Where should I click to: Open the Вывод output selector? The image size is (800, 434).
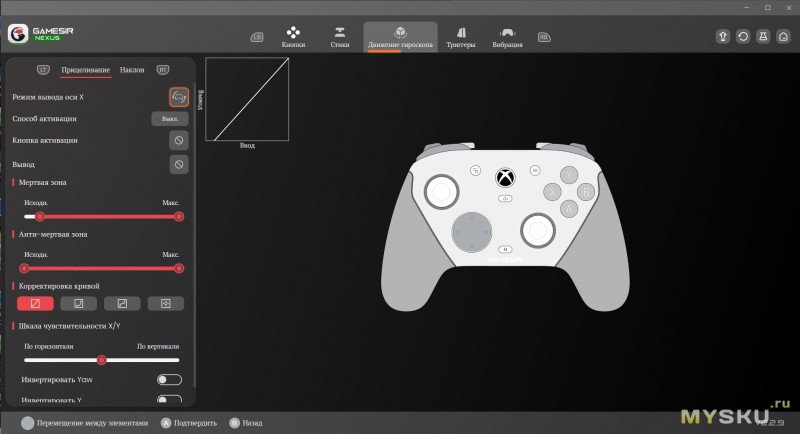point(178,164)
